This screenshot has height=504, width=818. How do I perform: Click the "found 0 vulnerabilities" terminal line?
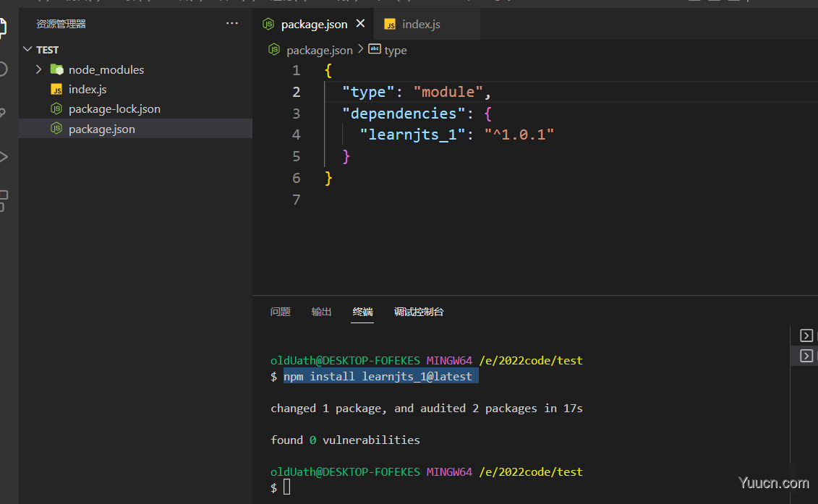345,440
